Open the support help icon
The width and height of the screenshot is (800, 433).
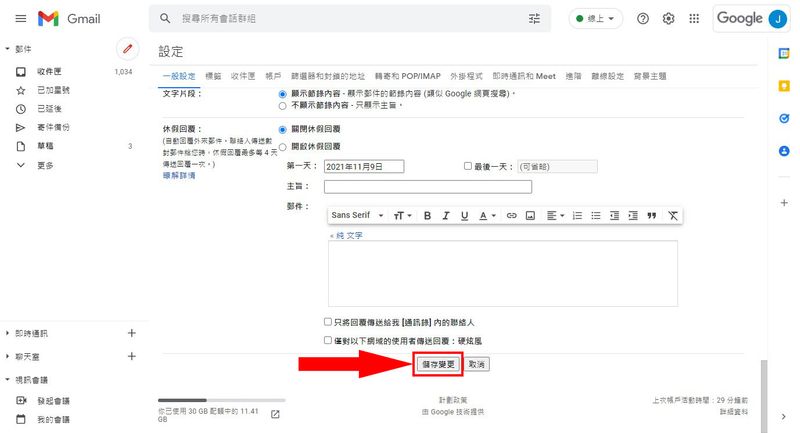(x=643, y=19)
